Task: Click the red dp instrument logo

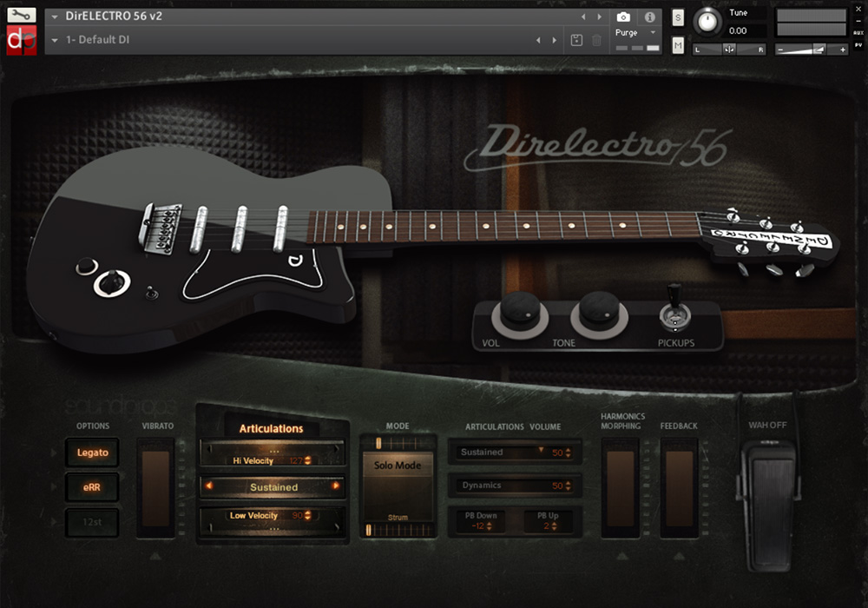Action: click(21, 40)
